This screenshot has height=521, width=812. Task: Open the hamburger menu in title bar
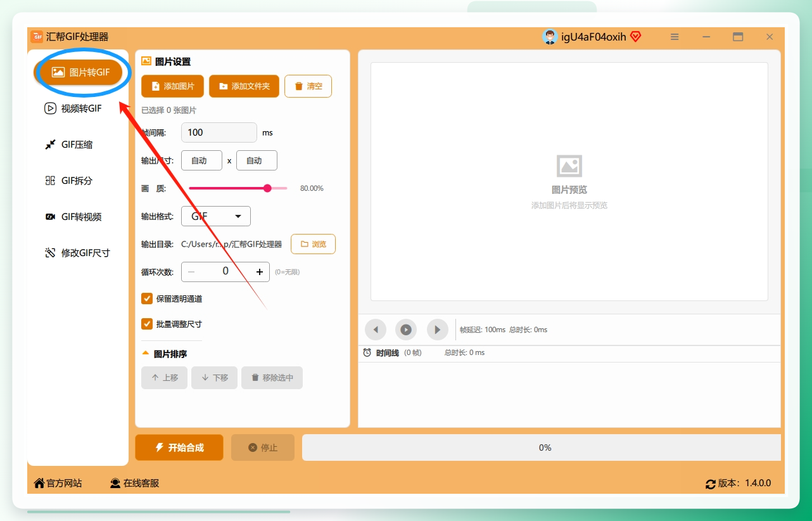point(675,37)
